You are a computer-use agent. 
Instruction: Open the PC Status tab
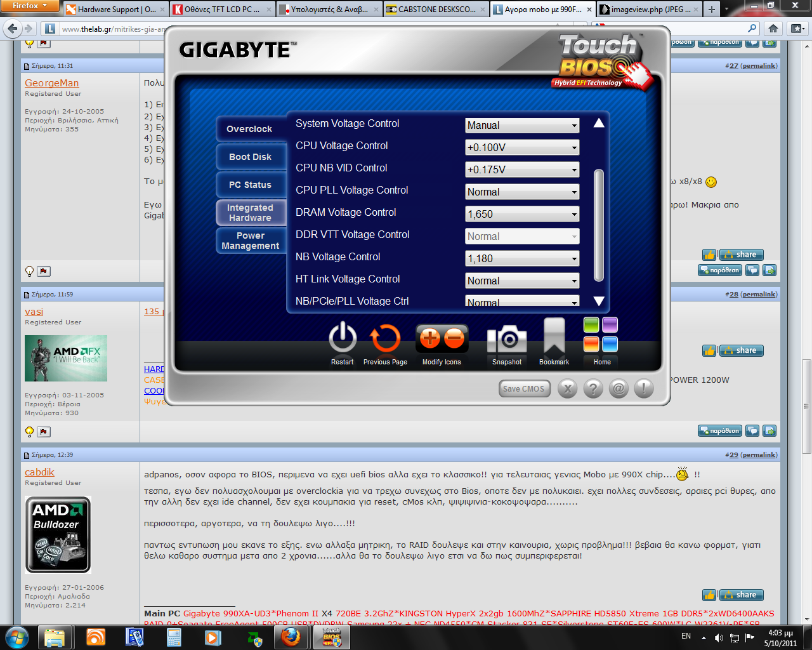pos(250,185)
